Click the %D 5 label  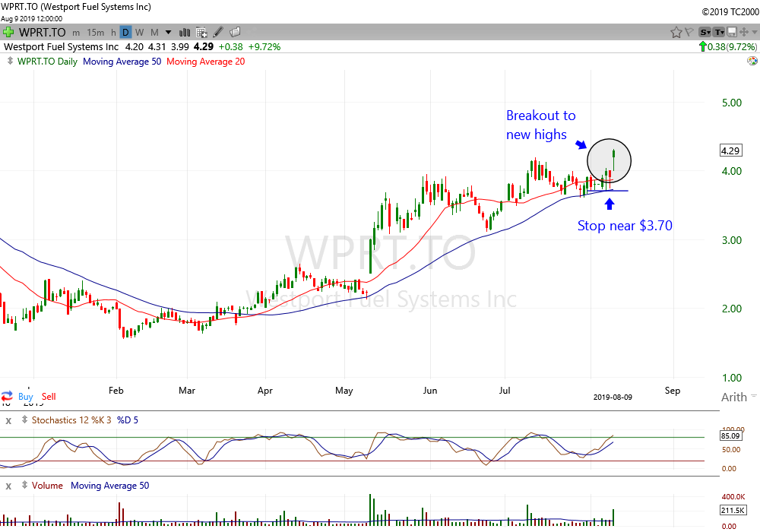click(x=128, y=420)
